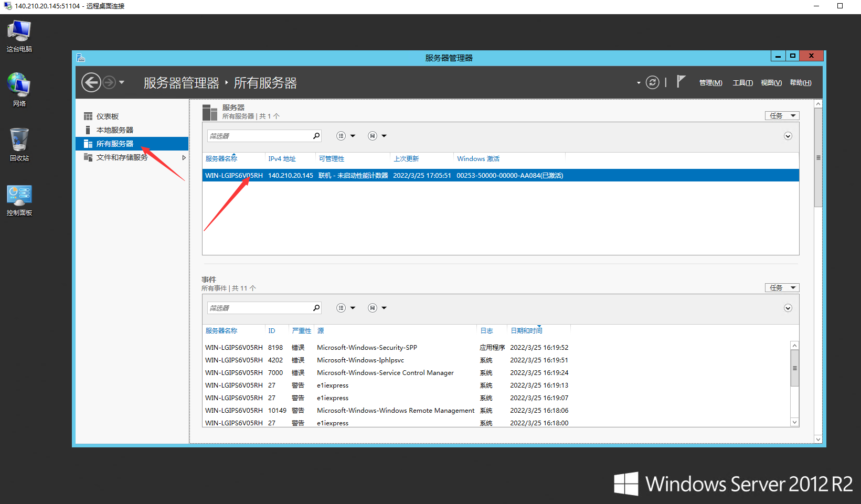Click the magnifier in the servers filter box

(316, 135)
